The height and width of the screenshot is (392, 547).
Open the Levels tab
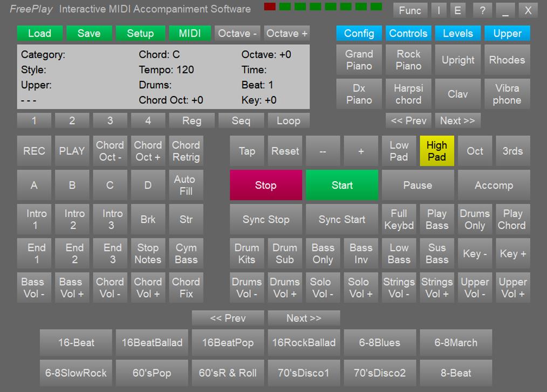click(x=458, y=33)
